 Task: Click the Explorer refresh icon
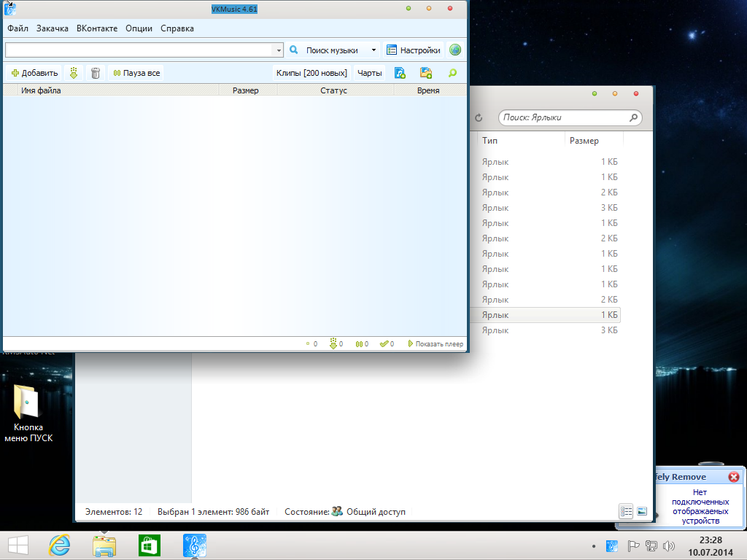pos(479,117)
